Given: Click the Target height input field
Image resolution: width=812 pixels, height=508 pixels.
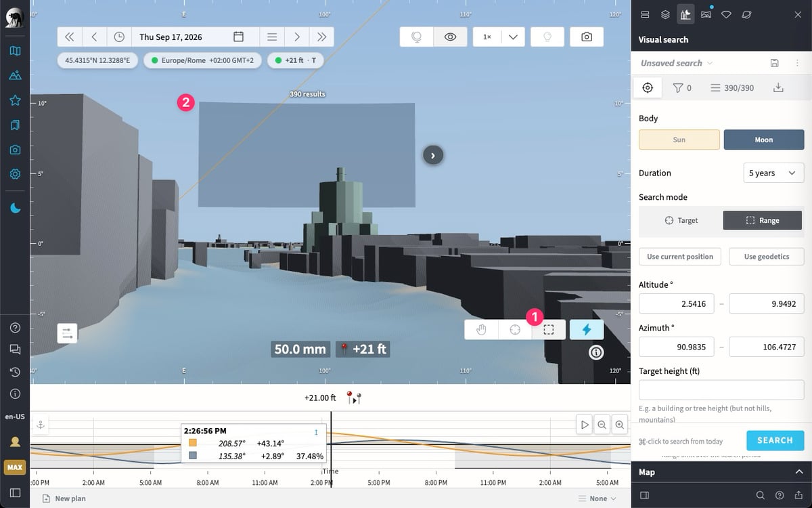Looking at the screenshot, I should 721,389.
